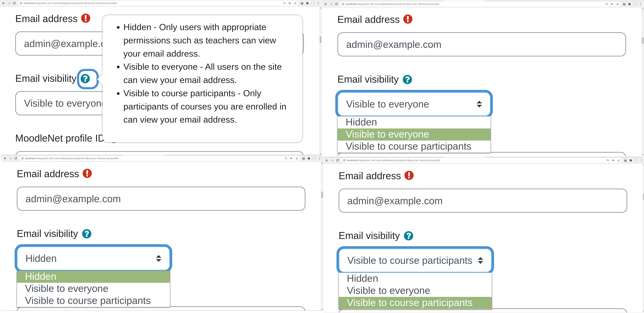Image resolution: width=644 pixels, height=313 pixels.
Task: Click the 'Visible to course participants' select box
Action: (415, 260)
